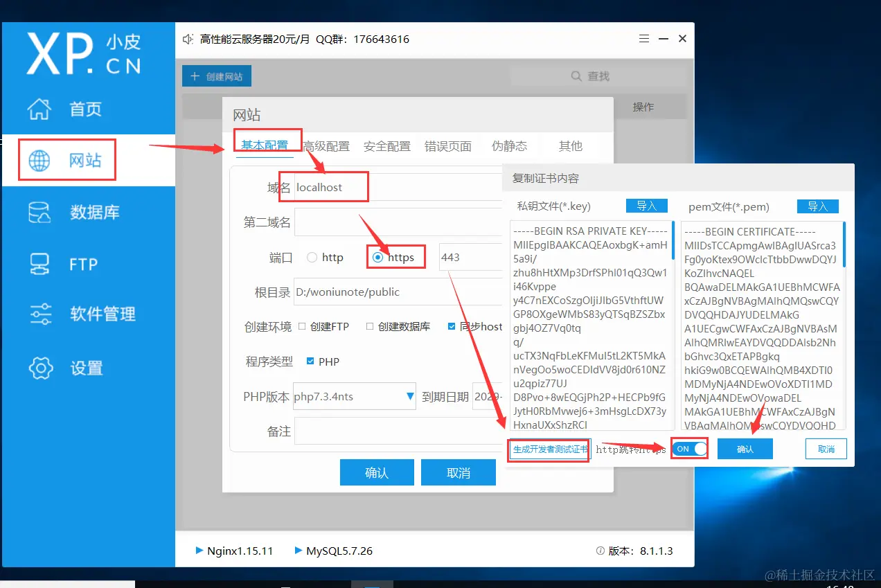
Task: Click the sliders icon beside 软件管理
Action: click(x=40, y=314)
